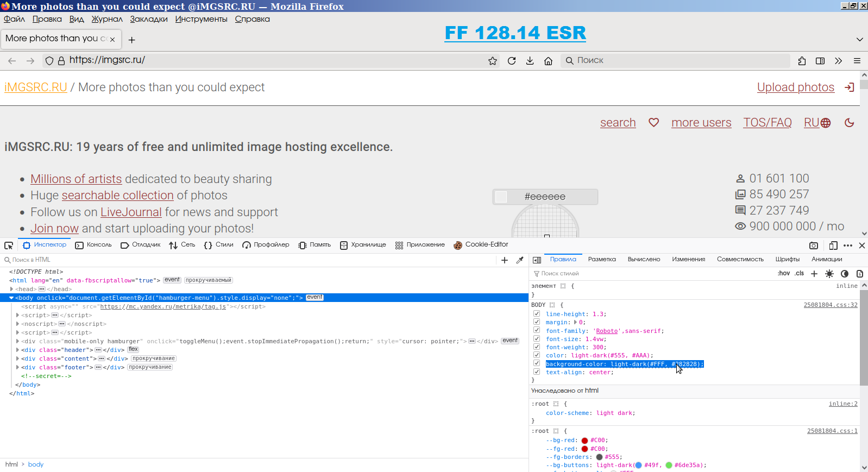Open the Downloads panel

click(530, 61)
